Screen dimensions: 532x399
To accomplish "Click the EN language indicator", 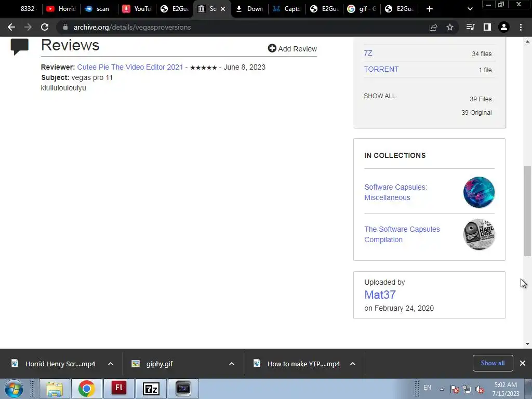I will [x=427, y=387].
